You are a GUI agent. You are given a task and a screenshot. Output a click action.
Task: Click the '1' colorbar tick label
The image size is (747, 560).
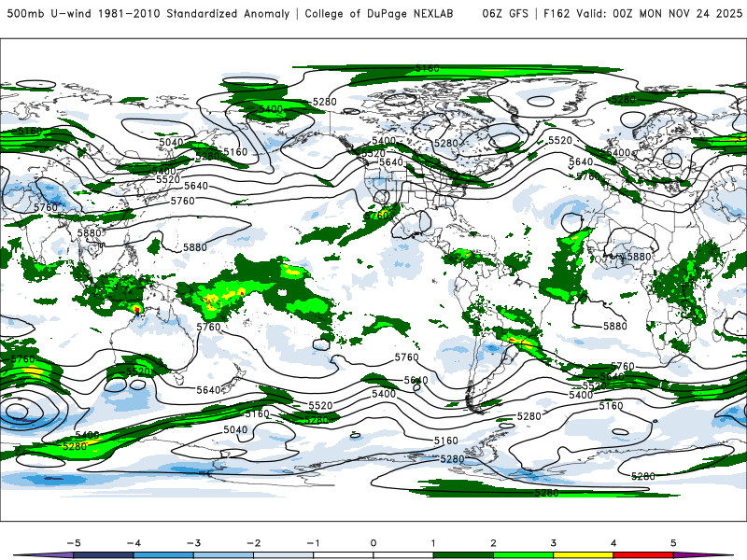pyautogui.click(x=433, y=543)
